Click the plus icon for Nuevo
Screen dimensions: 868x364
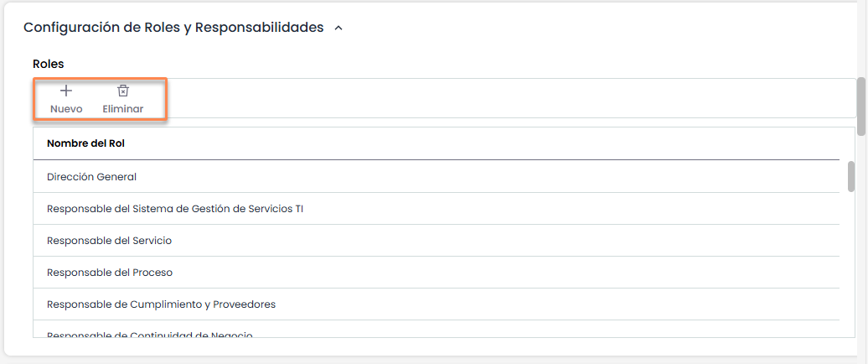point(66,91)
